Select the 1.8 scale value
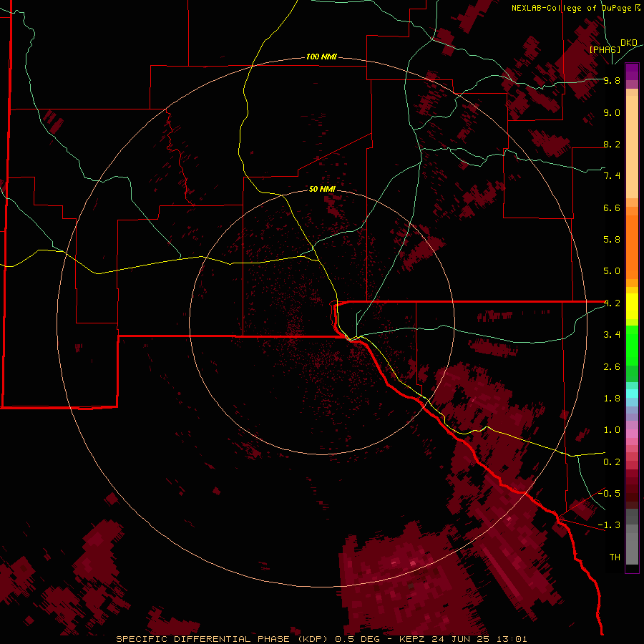This screenshot has width=644, height=644. click(612, 399)
